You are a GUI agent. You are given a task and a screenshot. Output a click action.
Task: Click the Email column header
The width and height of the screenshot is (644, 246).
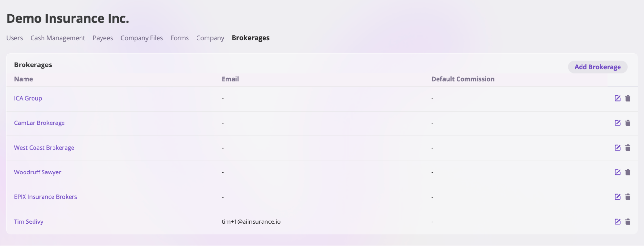[x=230, y=79]
